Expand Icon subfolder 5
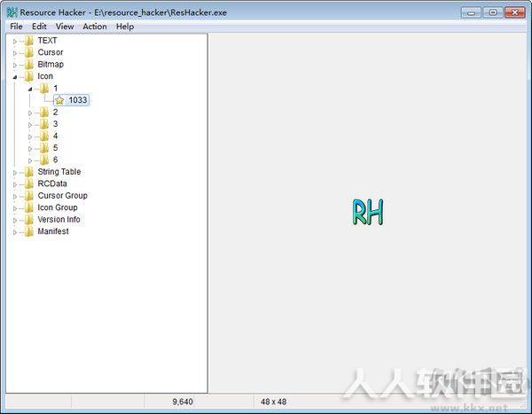This screenshot has width=532, height=414. 30,149
